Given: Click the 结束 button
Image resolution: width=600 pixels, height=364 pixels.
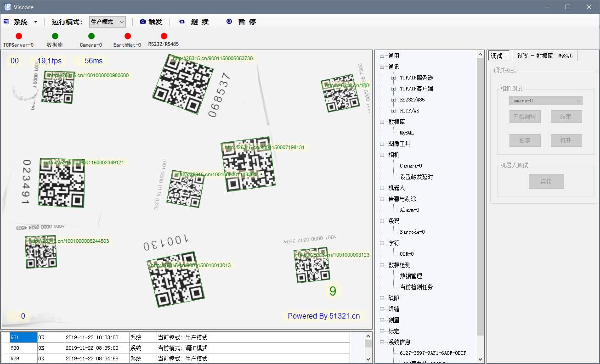Looking at the screenshot, I should [x=566, y=117].
